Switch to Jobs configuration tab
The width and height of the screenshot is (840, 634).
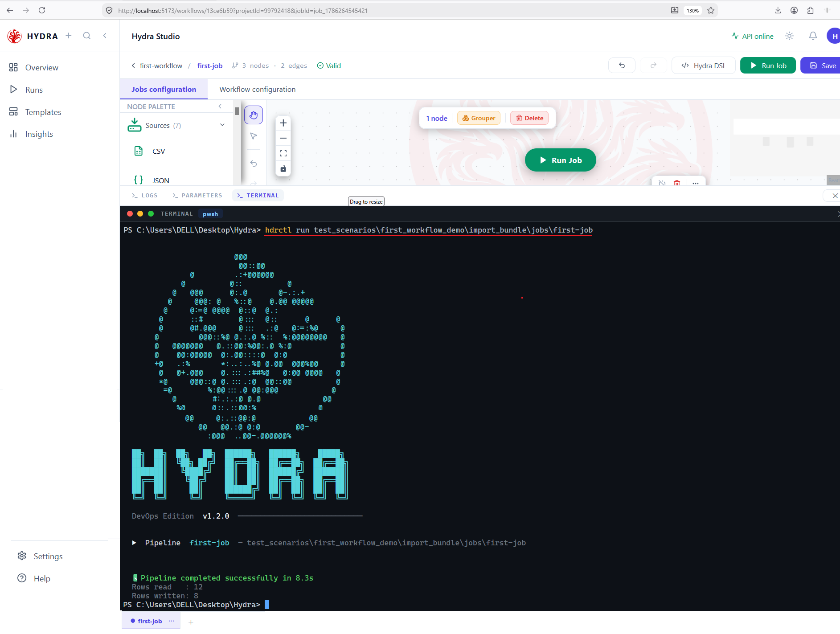[x=164, y=89]
